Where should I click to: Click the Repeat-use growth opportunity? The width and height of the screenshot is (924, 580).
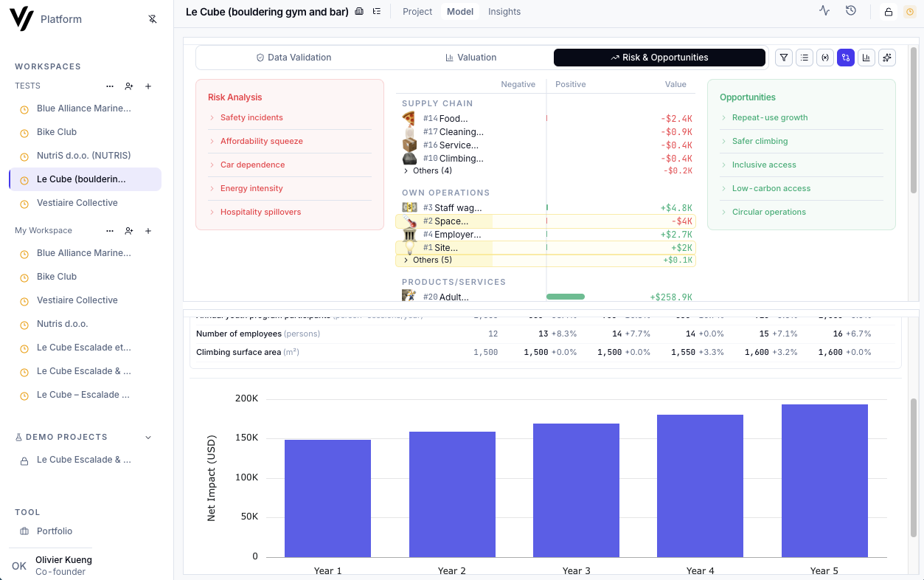769,117
